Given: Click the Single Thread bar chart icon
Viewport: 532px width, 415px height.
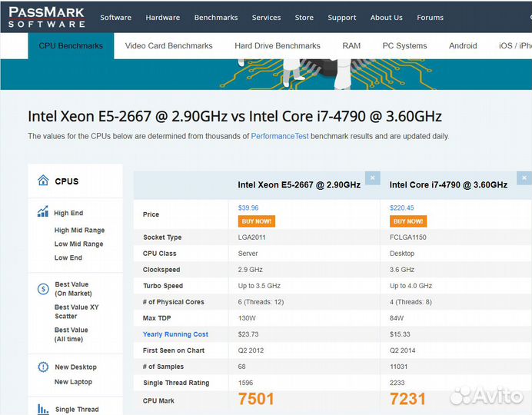Looking at the screenshot, I should [x=43, y=409].
